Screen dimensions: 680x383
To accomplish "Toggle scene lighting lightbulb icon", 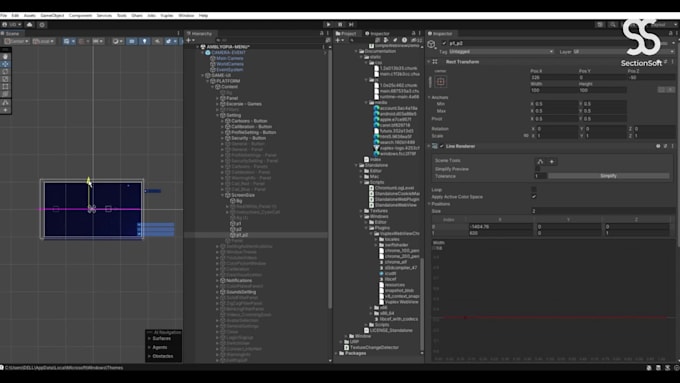I will point(144,41).
